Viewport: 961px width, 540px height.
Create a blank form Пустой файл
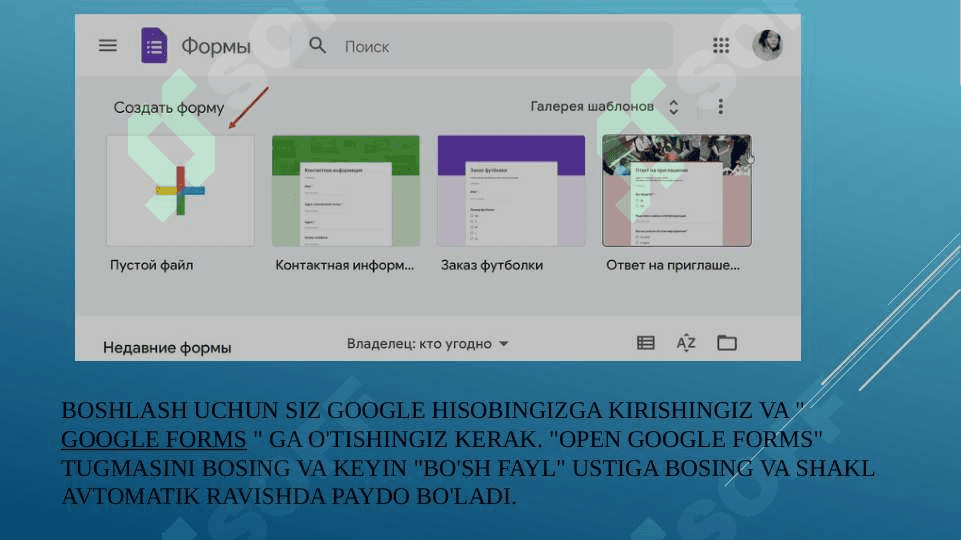180,191
